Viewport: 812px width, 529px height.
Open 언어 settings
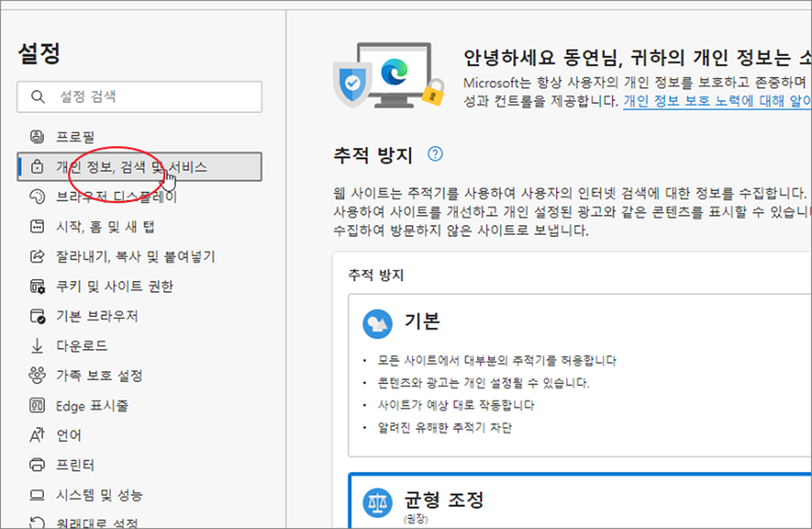coord(69,435)
